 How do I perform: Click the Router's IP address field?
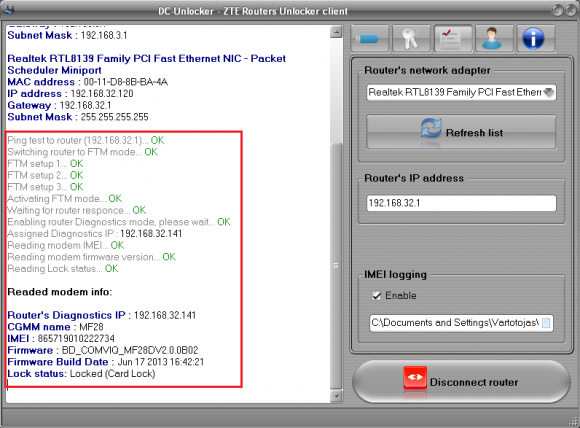tap(461, 203)
